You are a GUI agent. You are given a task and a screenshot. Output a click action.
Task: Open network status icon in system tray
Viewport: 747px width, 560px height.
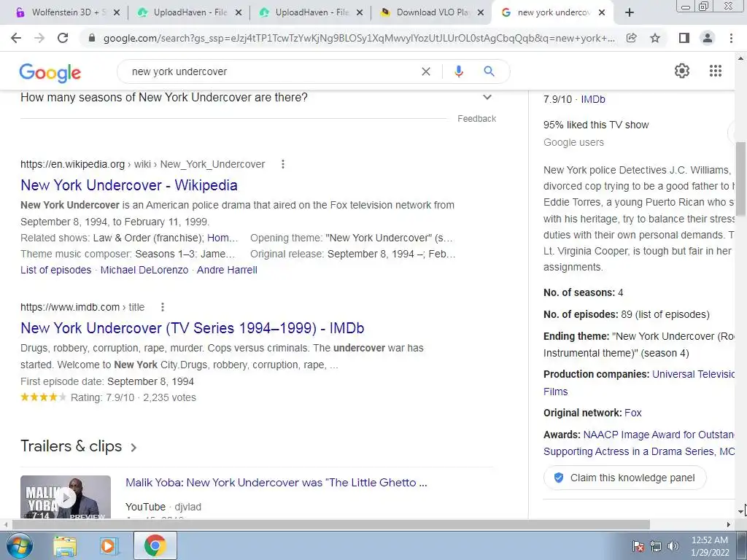(x=656, y=546)
